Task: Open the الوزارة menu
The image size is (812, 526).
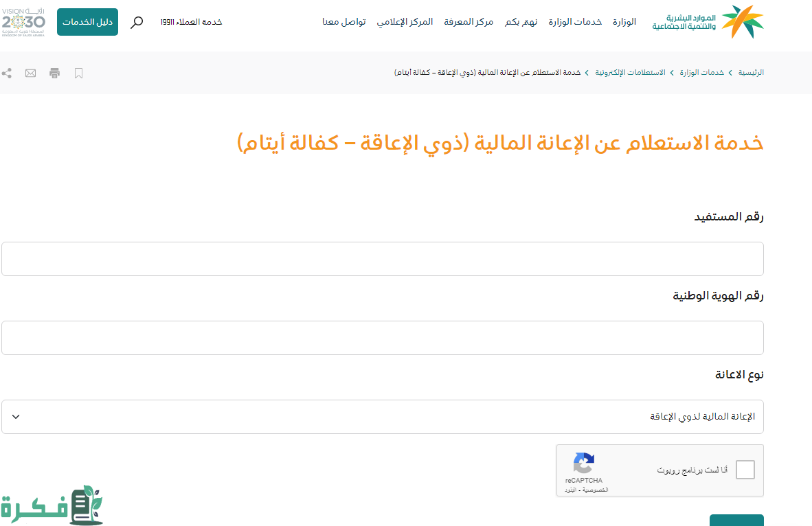Action: coord(624,22)
